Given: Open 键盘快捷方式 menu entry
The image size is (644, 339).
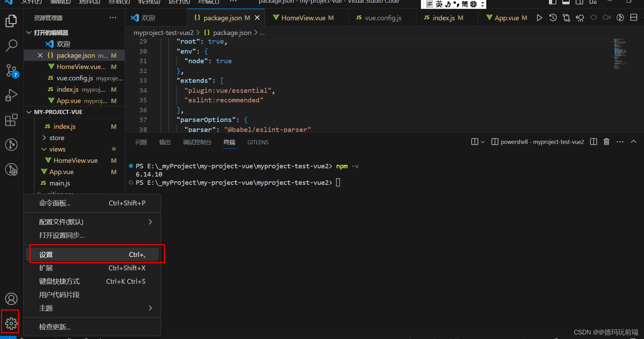Looking at the screenshot, I should [92, 281].
